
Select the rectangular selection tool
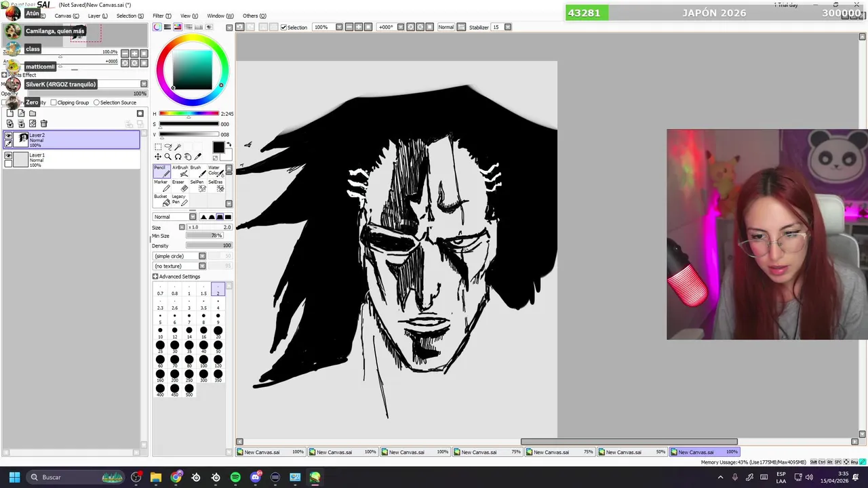[158, 147]
